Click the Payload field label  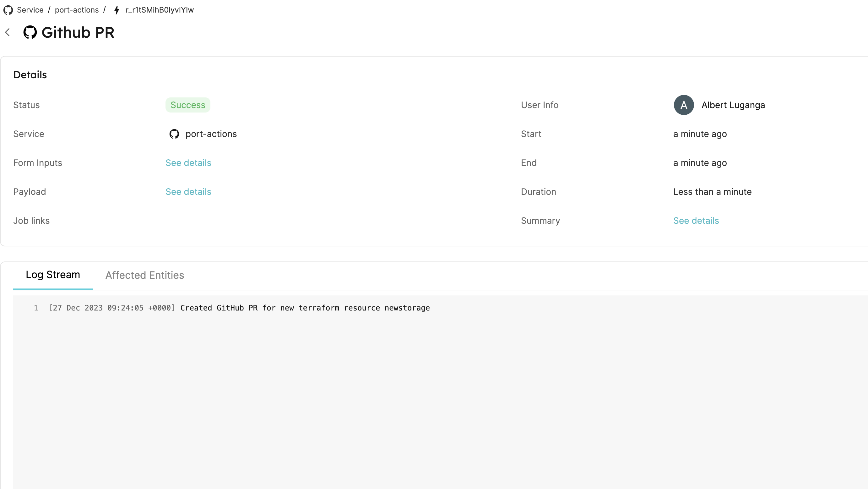click(29, 192)
